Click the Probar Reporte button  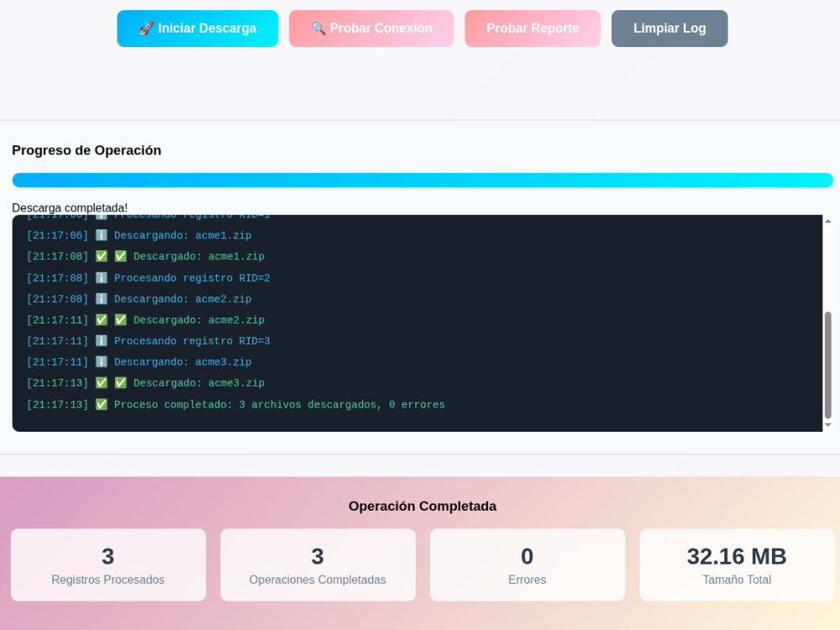[x=533, y=29]
